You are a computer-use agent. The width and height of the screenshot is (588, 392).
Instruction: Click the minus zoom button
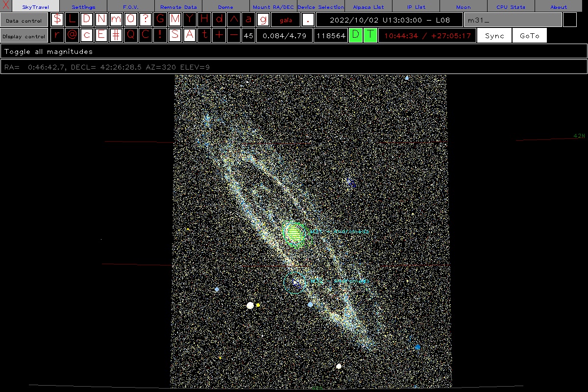(234, 36)
